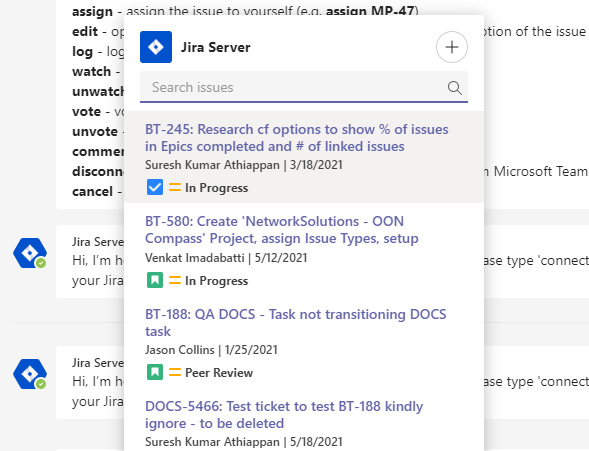Click In Progress status of BT-580

pyautogui.click(x=216, y=281)
